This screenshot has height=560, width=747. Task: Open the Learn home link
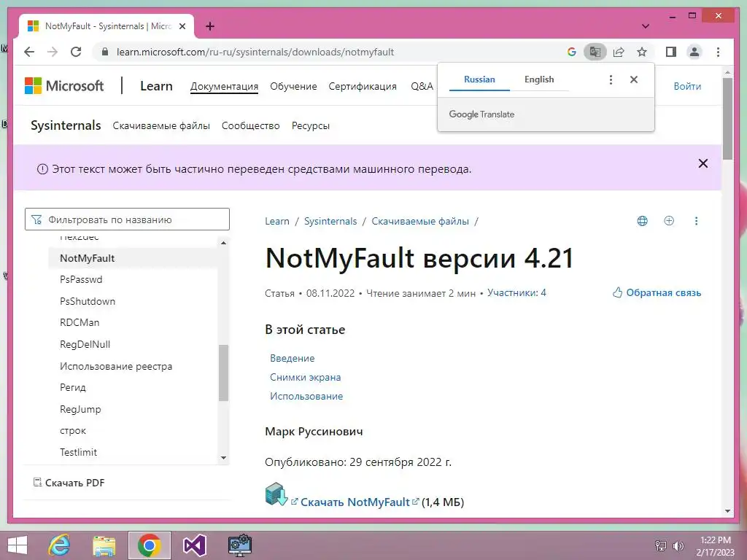156,86
